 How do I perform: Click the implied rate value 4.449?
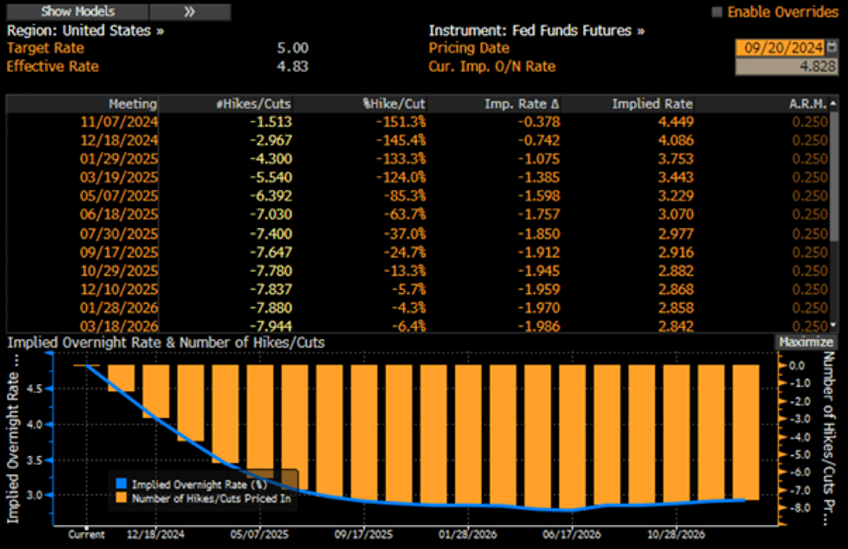coord(675,122)
